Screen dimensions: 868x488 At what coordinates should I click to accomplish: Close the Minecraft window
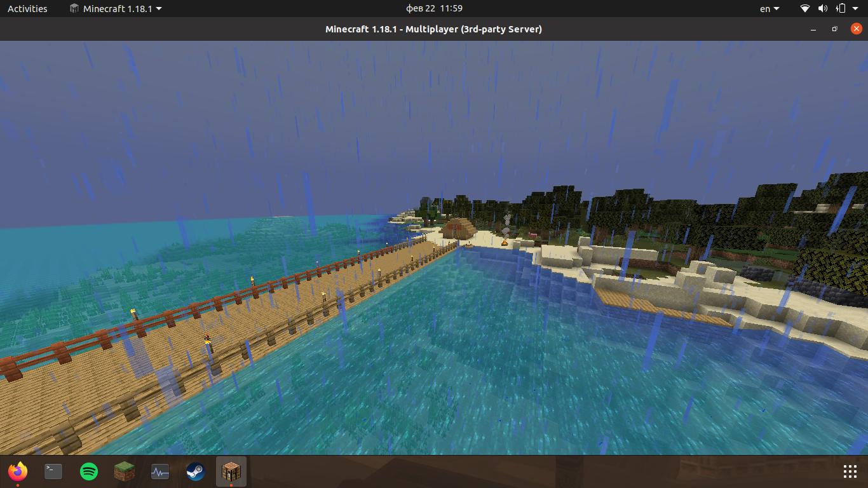pos(856,29)
